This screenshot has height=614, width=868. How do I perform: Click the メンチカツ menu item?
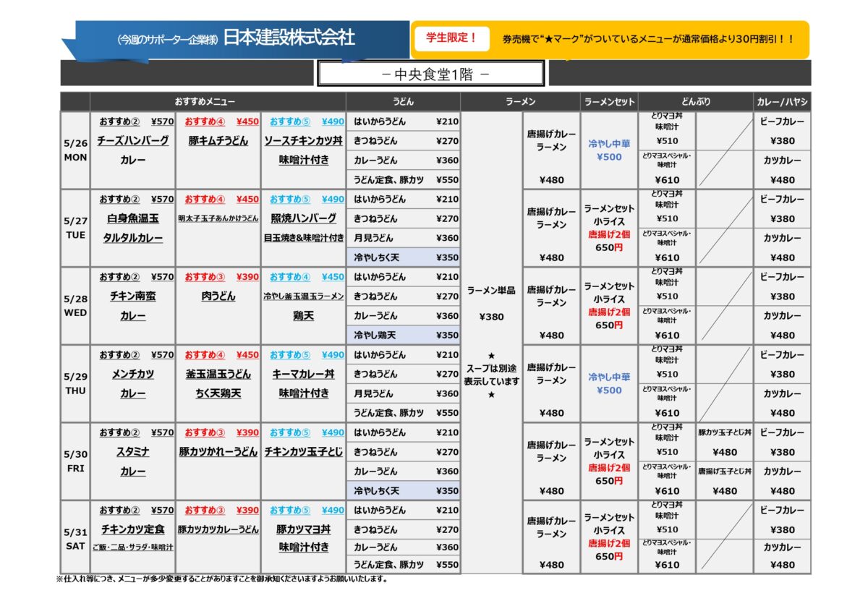pyautogui.click(x=133, y=374)
